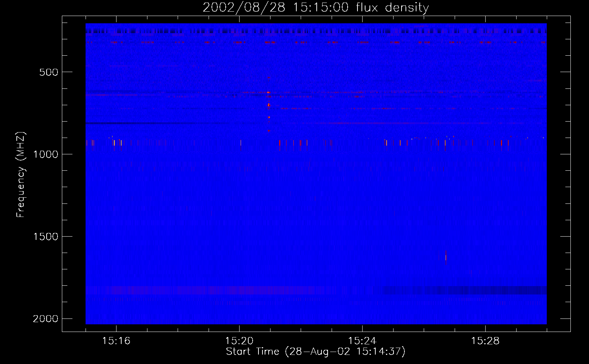The height and width of the screenshot is (364, 589).
Task: Click the 15:16 time axis label
Action: click(116, 341)
